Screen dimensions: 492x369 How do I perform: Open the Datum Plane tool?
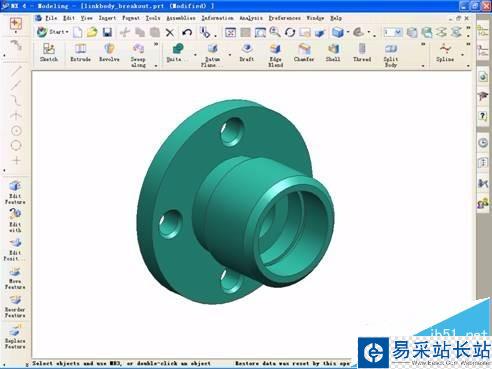(x=212, y=55)
